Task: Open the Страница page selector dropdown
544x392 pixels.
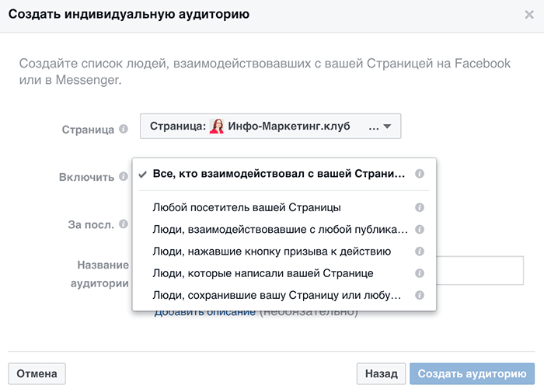Action: tap(270, 127)
